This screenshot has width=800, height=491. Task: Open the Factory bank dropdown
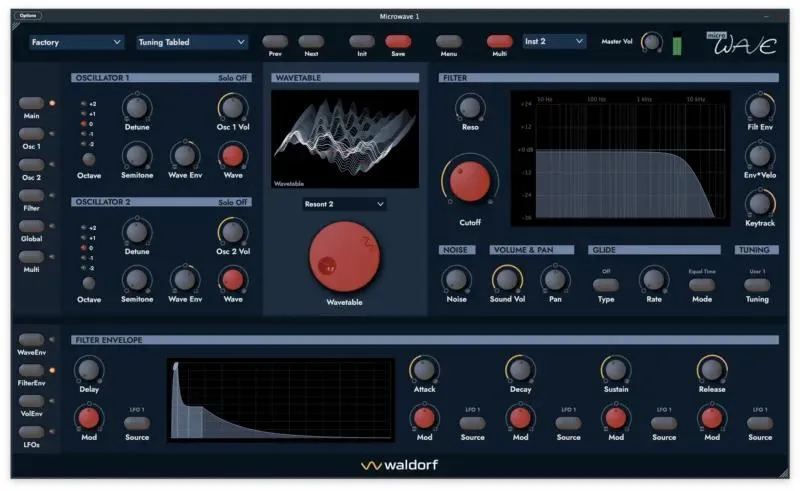pos(76,42)
